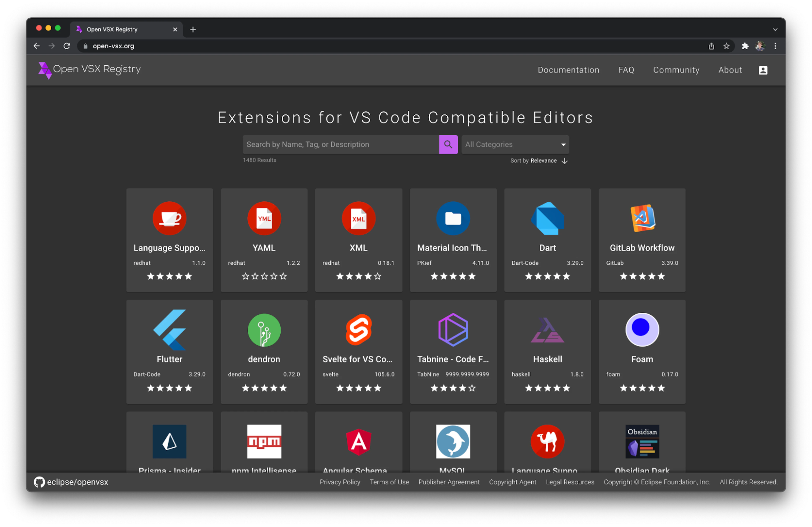812x527 pixels.
Task: Open the All Categories dropdown
Action: tap(515, 144)
